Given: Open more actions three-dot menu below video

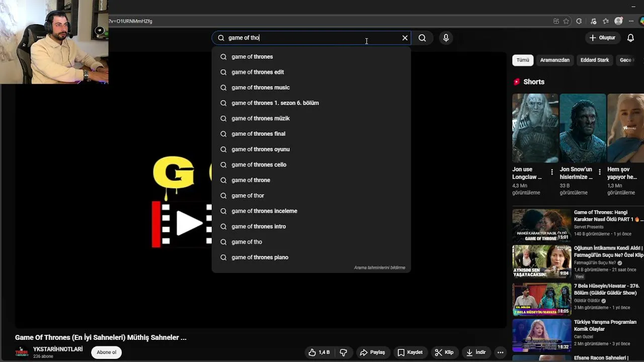Looking at the screenshot, I should point(500,352).
